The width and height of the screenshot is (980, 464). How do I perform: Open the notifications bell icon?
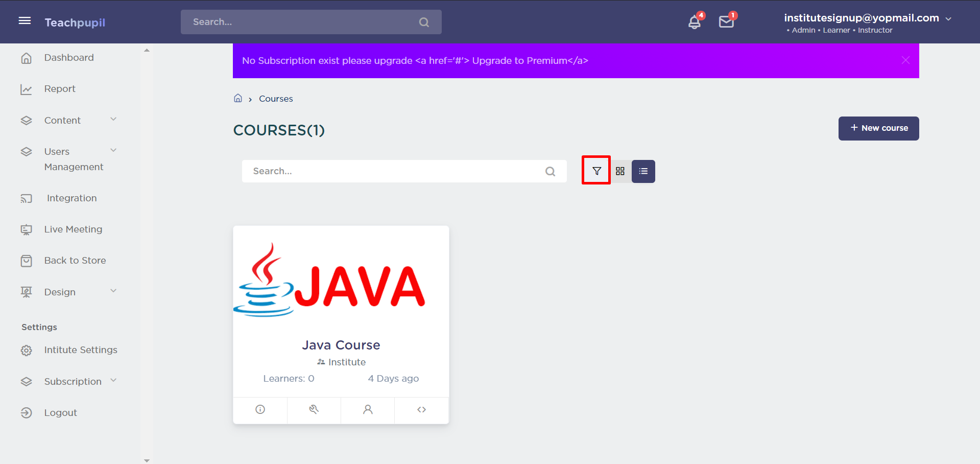click(x=694, y=22)
